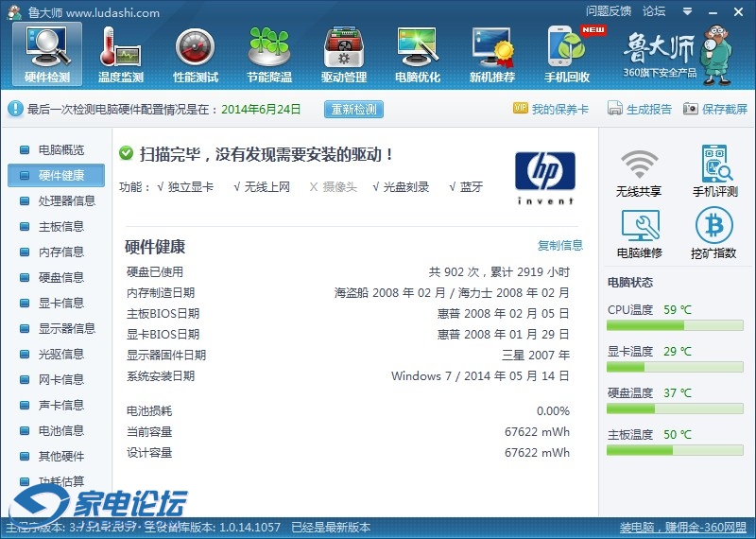The image size is (756, 539).
Task: Click the 生成报告 generate report link
Action: (x=649, y=109)
